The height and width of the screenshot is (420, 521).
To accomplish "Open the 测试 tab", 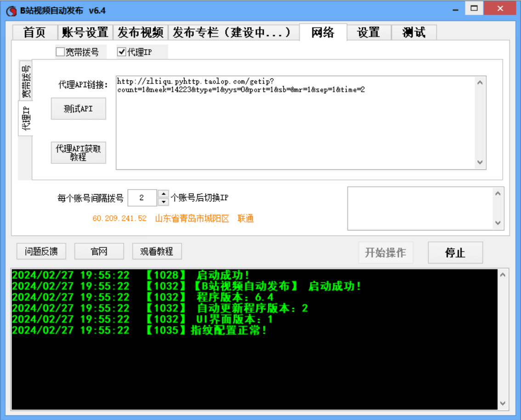I will click(414, 33).
